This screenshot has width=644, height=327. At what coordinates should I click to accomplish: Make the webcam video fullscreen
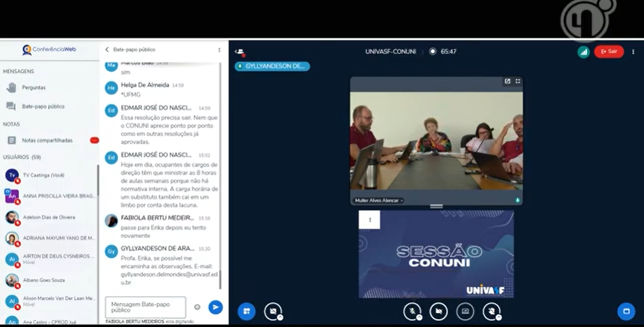click(x=518, y=81)
